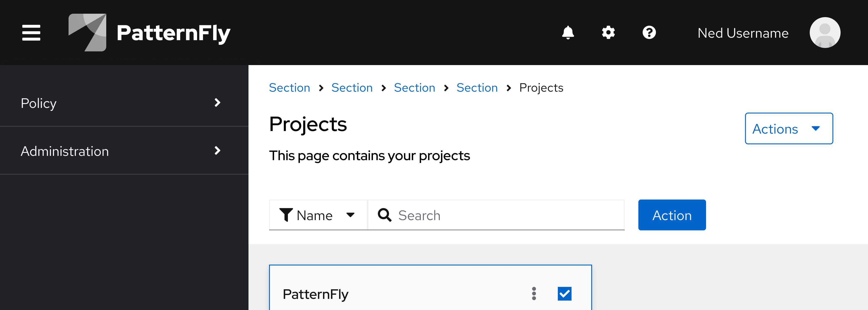Open the notifications bell icon
Viewport: 868px width, 310px height.
click(x=568, y=32)
